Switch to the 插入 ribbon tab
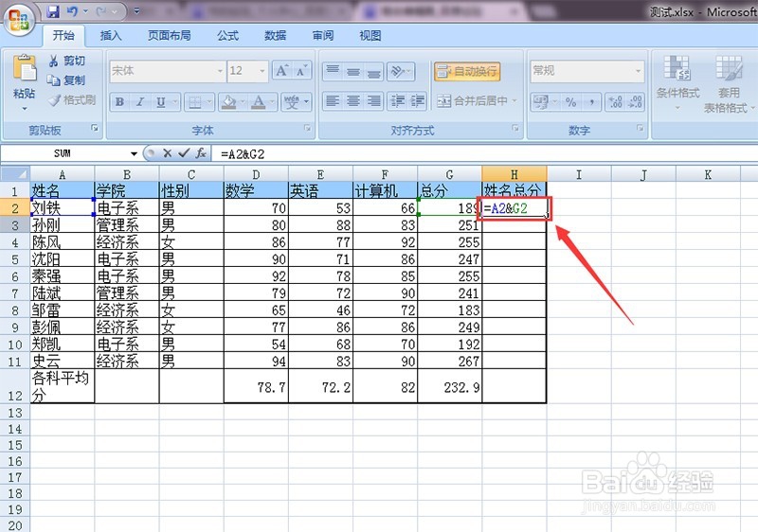The height and width of the screenshot is (532, 758). pos(111,35)
